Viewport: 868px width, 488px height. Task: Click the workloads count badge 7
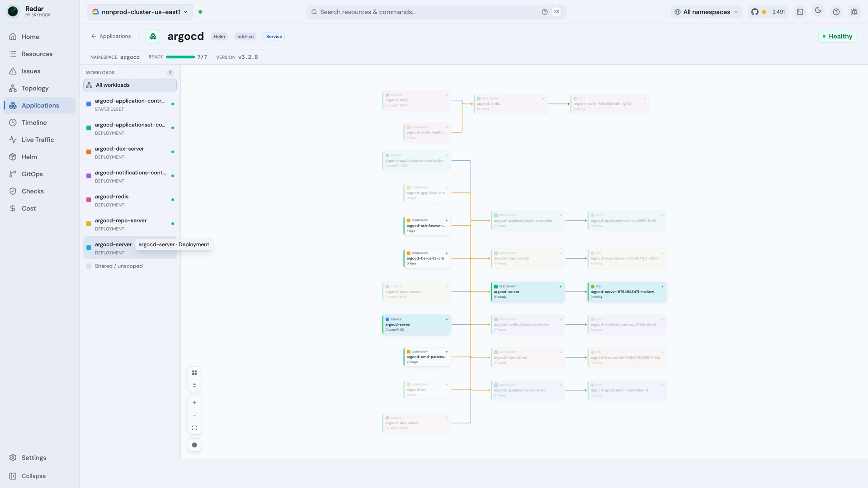[x=170, y=72]
